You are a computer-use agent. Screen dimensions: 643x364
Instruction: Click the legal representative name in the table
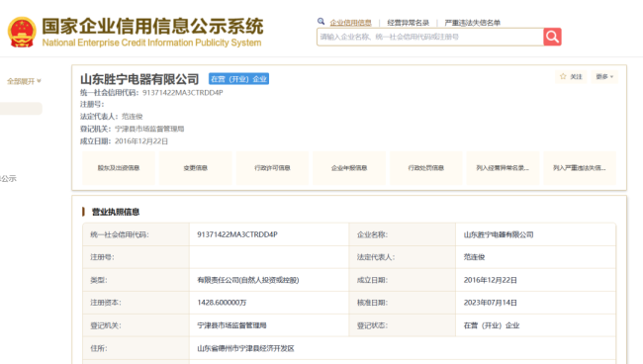tap(474, 257)
